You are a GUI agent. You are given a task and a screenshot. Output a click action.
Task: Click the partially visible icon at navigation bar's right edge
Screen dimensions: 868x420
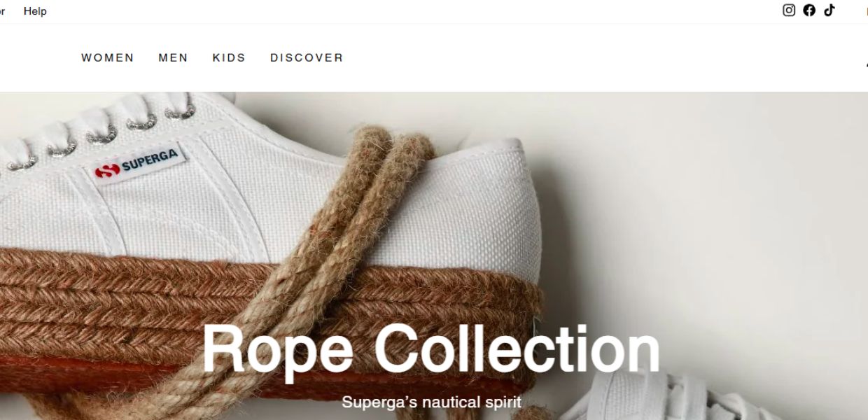[x=866, y=62]
